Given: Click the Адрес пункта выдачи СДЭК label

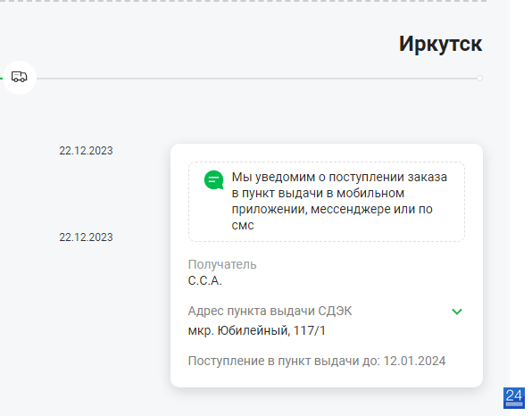Looking at the screenshot, I should pos(270,311).
